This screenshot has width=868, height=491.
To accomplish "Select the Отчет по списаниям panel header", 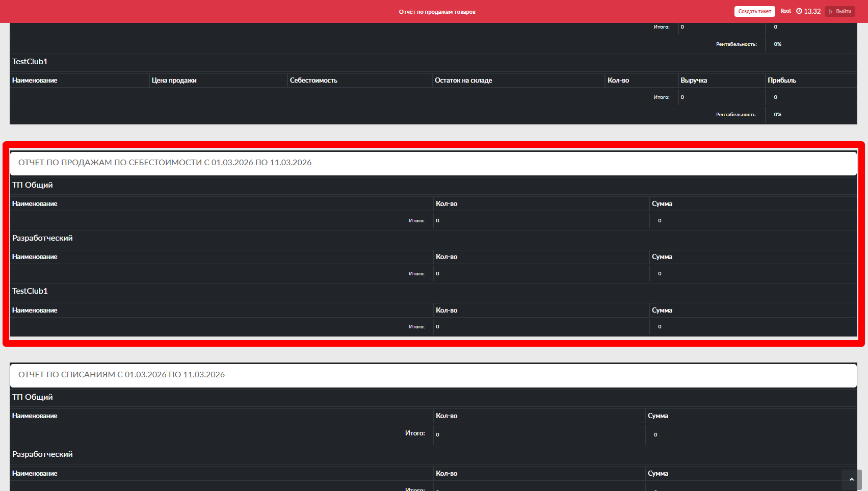I will [x=121, y=375].
